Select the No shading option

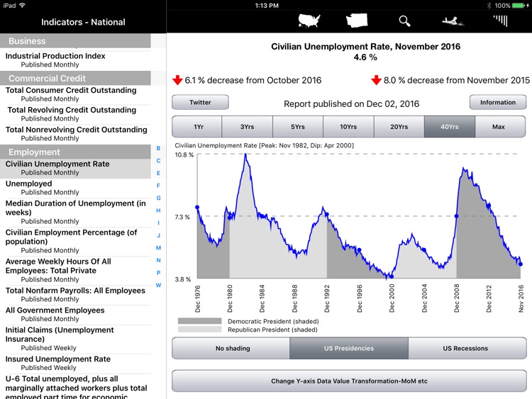click(x=231, y=349)
